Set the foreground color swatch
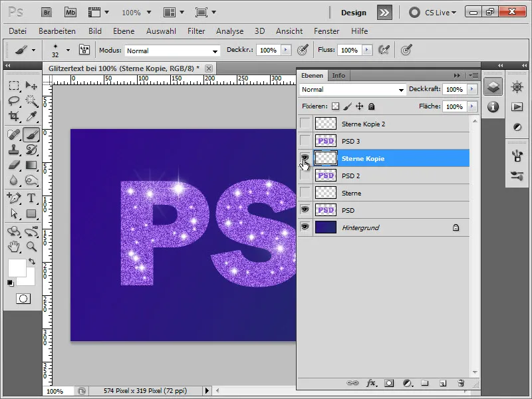 [16, 268]
